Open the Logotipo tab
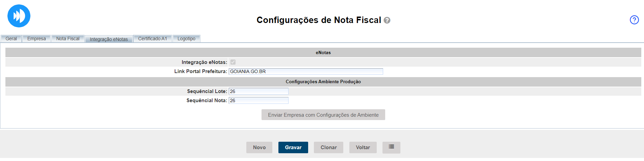 click(x=187, y=39)
